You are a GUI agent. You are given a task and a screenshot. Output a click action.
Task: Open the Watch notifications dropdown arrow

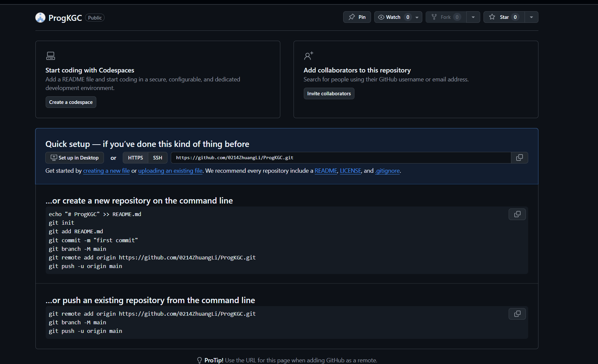click(417, 17)
